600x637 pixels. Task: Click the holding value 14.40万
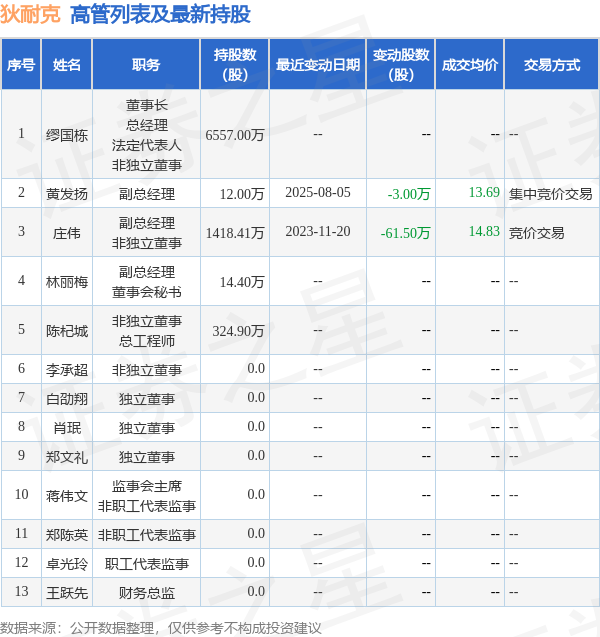click(242, 282)
